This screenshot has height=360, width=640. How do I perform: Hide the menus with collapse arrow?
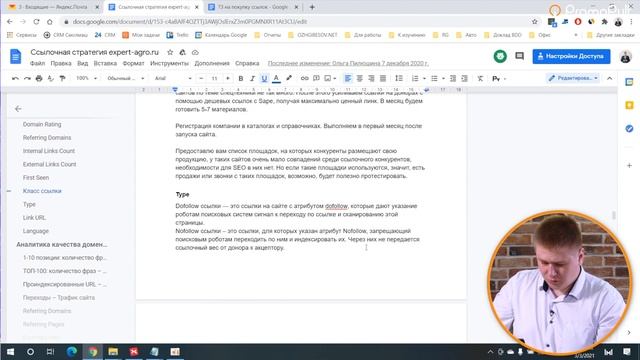pos(610,78)
